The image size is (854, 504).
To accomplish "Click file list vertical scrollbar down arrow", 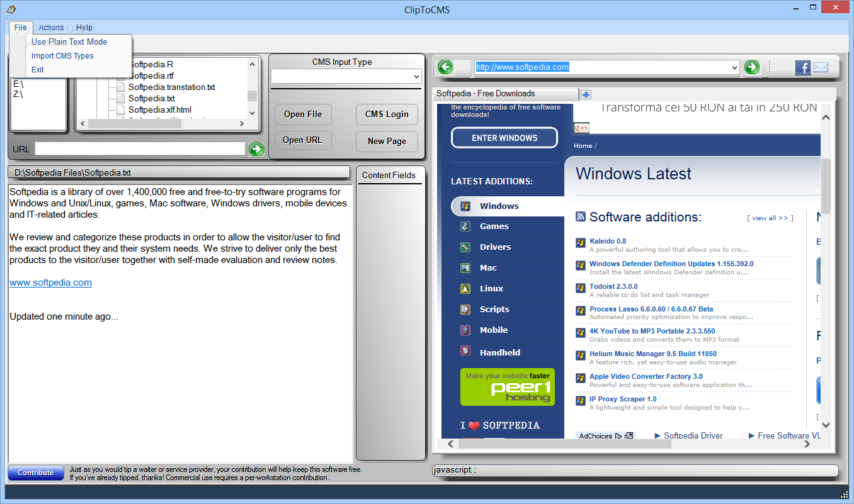I will 253,113.
